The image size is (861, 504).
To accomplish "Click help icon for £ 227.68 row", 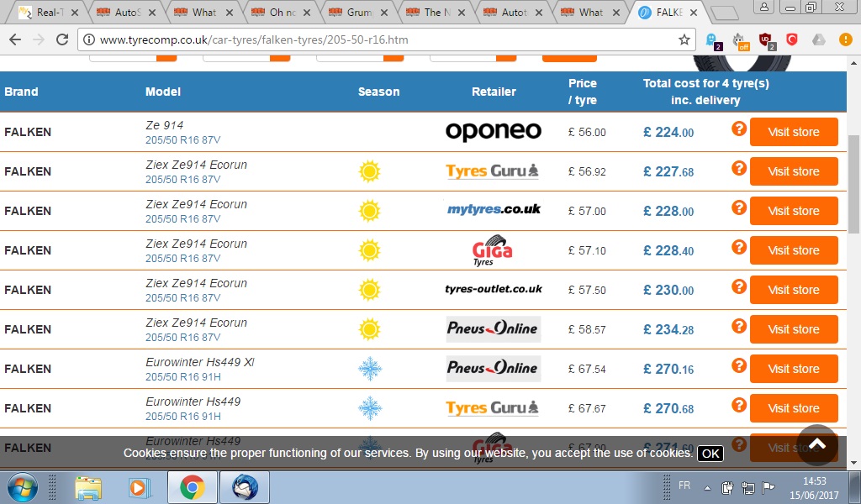I will (x=739, y=168).
